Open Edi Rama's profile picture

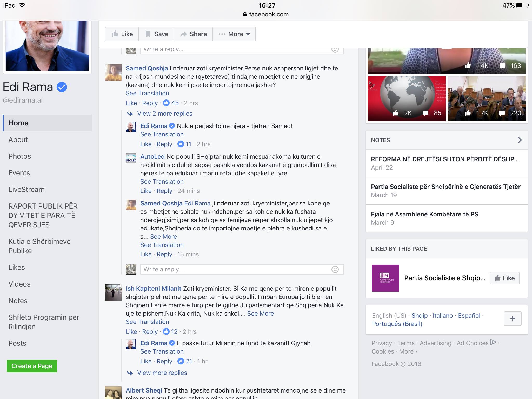47,46
